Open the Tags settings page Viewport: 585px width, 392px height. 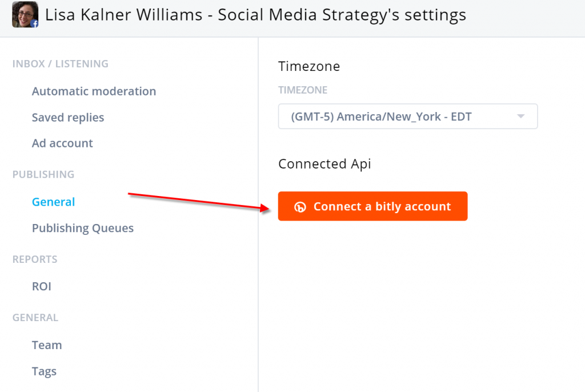click(44, 371)
